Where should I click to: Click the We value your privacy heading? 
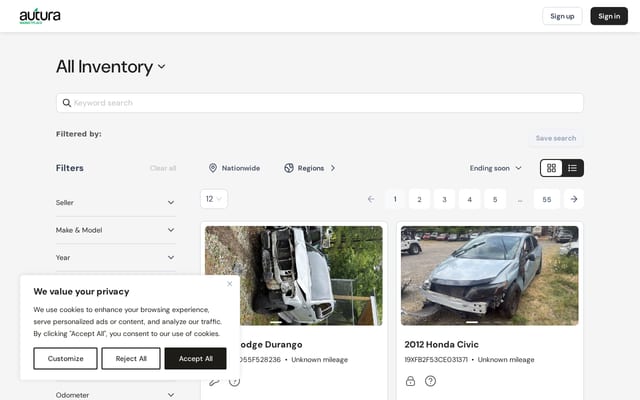pos(81,291)
